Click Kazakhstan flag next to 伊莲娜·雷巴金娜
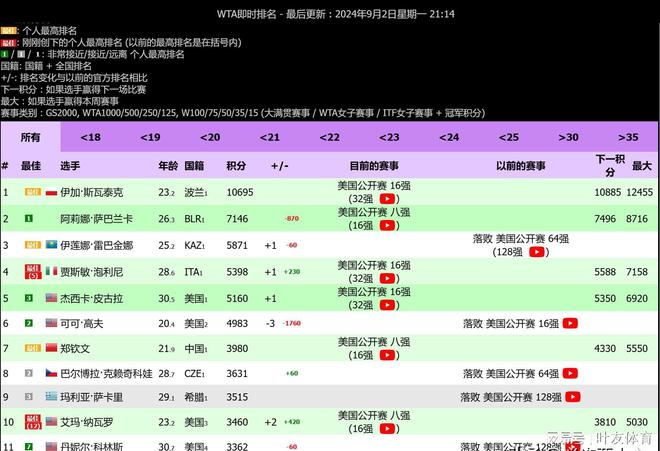The image size is (660, 451). click(x=51, y=245)
